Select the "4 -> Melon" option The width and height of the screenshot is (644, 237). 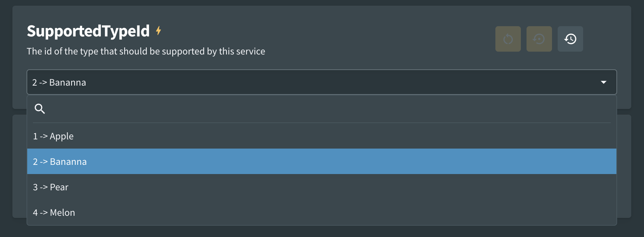coord(322,212)
